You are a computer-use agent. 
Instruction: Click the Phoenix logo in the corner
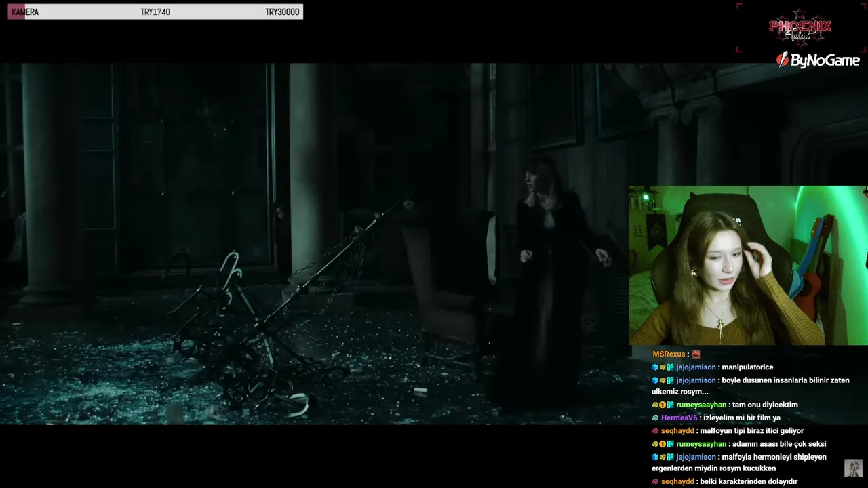(x=800, y=27)
